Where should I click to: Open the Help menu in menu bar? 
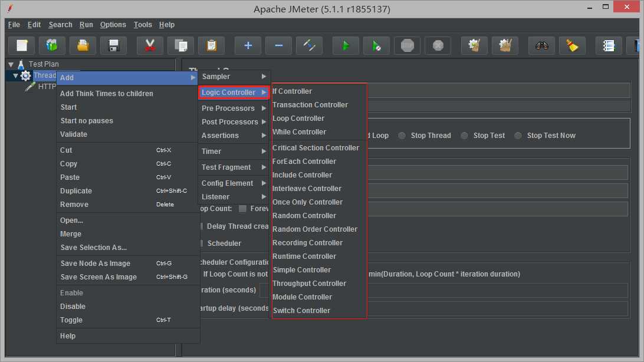pos(167,25)
